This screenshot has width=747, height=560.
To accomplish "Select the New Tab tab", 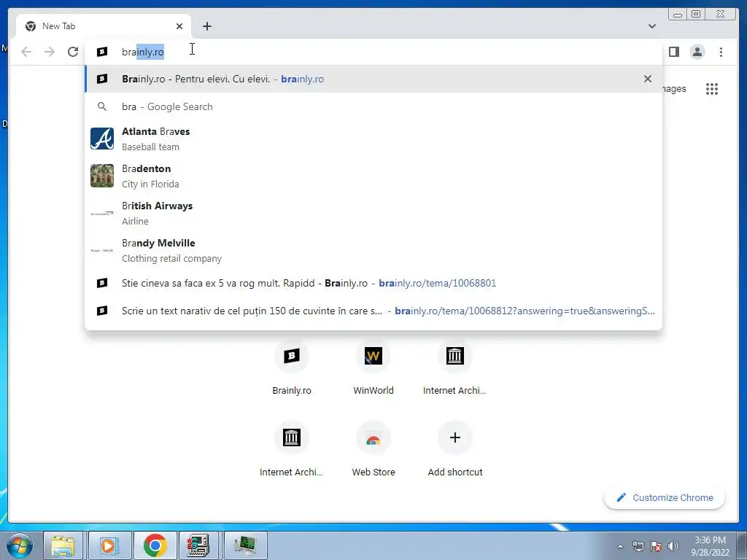I will [104, 26].
